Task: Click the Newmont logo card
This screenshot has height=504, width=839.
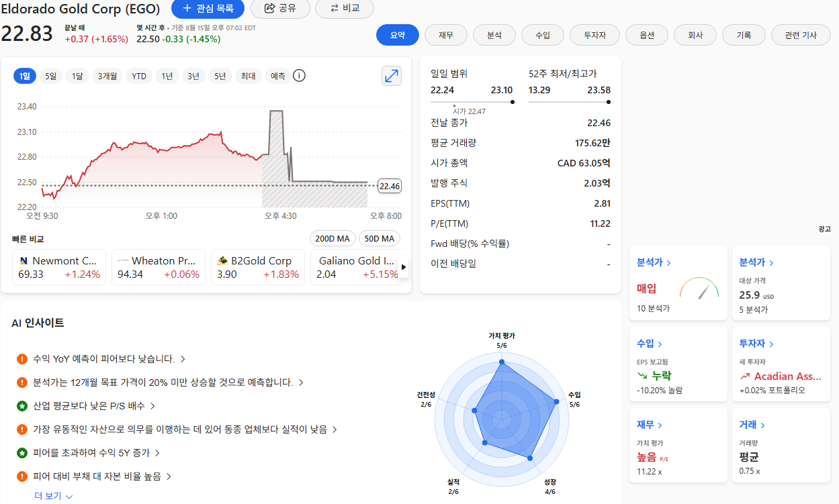Action: (59, 267)
